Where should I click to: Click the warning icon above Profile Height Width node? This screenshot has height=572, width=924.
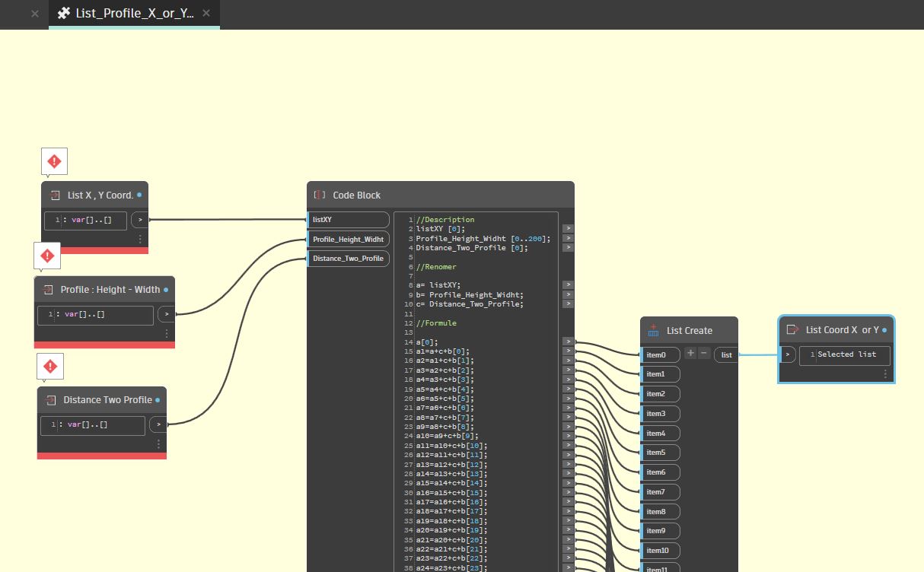(46, 256)
